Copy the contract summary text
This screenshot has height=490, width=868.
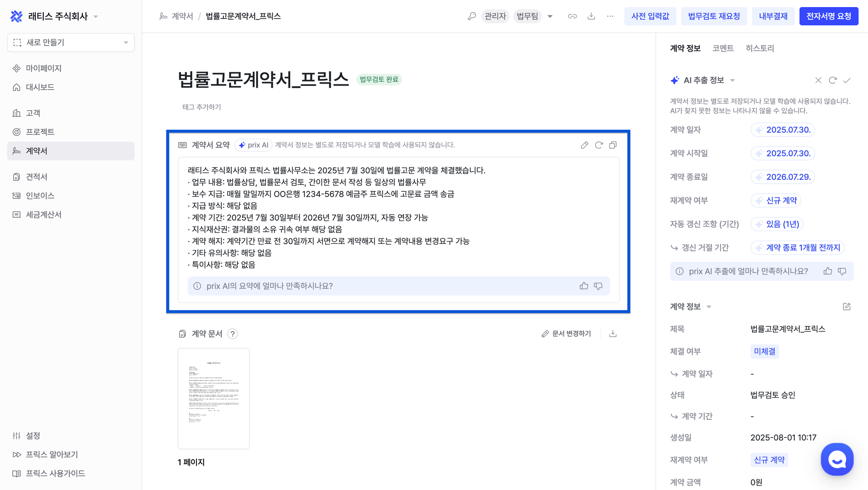point(613,145)
